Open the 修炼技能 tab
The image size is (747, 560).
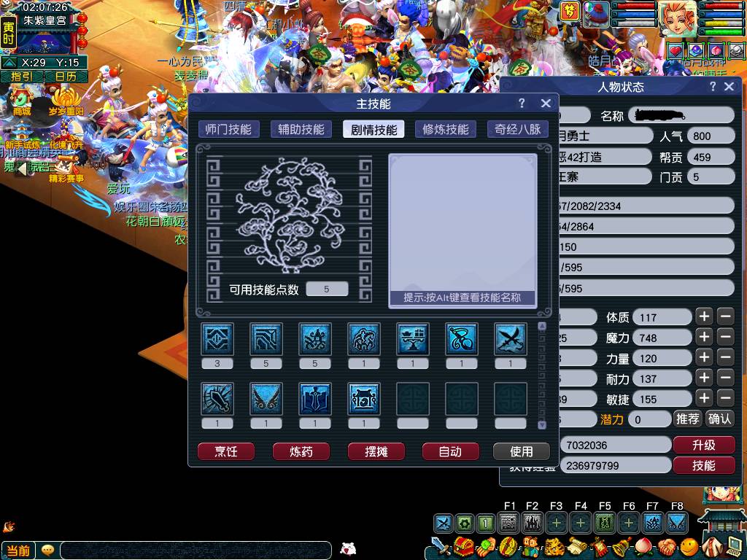[x=446, y=130]
